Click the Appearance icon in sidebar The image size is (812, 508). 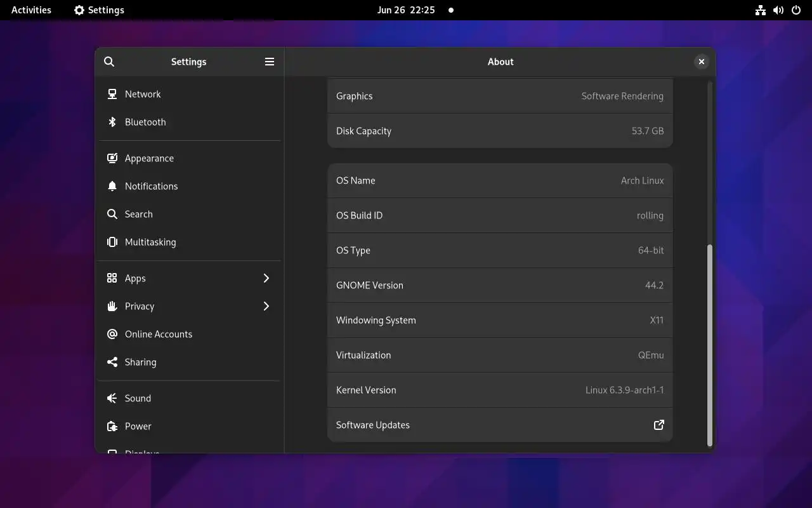pyautogui.click(x=112, y=158)
